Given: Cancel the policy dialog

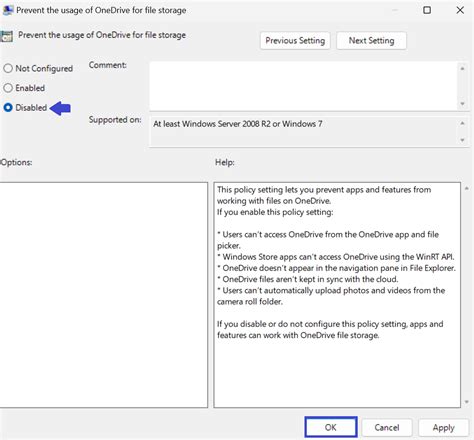Looking at the screenshot, I should [387, 427].
